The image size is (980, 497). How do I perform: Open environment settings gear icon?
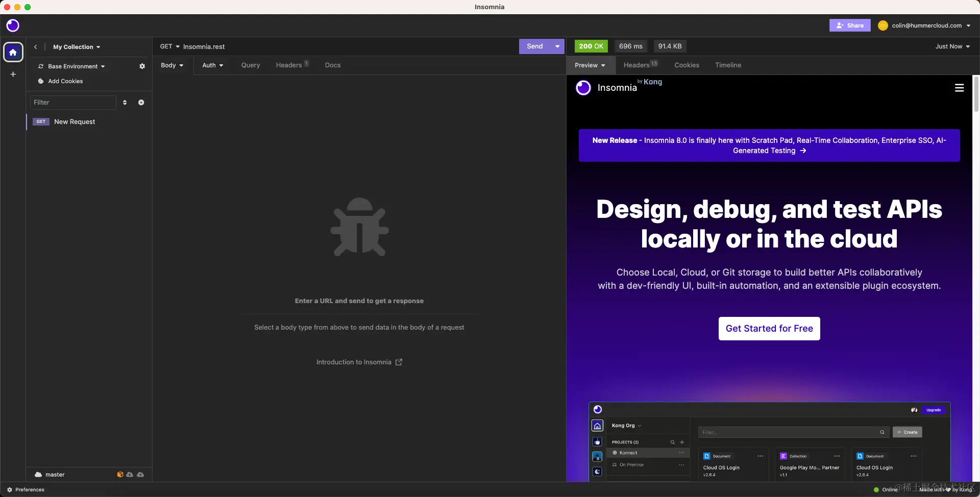(142, 66)
